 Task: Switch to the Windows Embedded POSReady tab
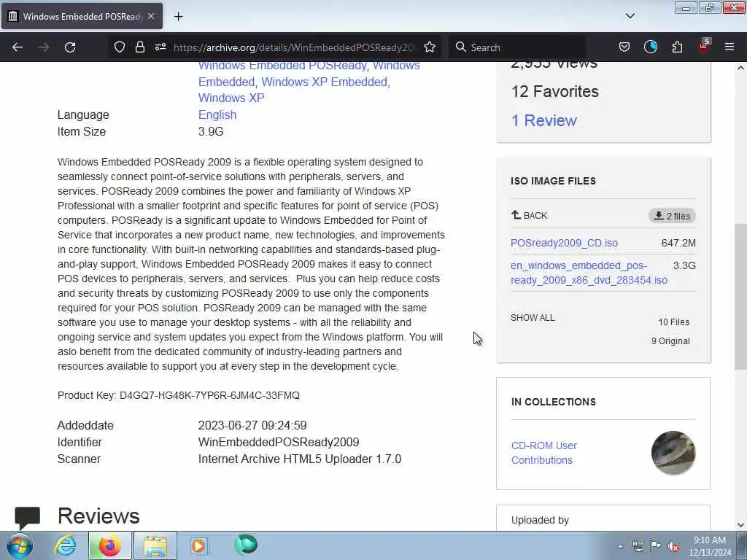pos(82,17)
